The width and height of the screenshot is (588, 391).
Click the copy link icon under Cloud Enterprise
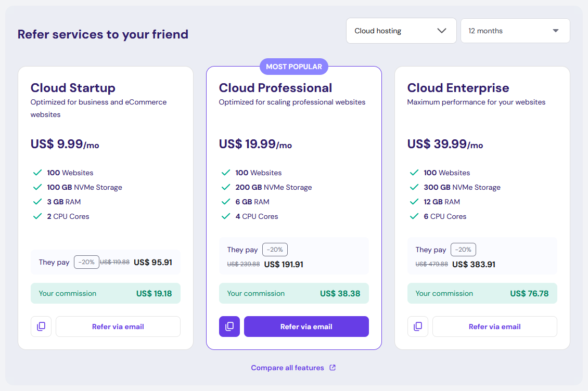[418, 327]
